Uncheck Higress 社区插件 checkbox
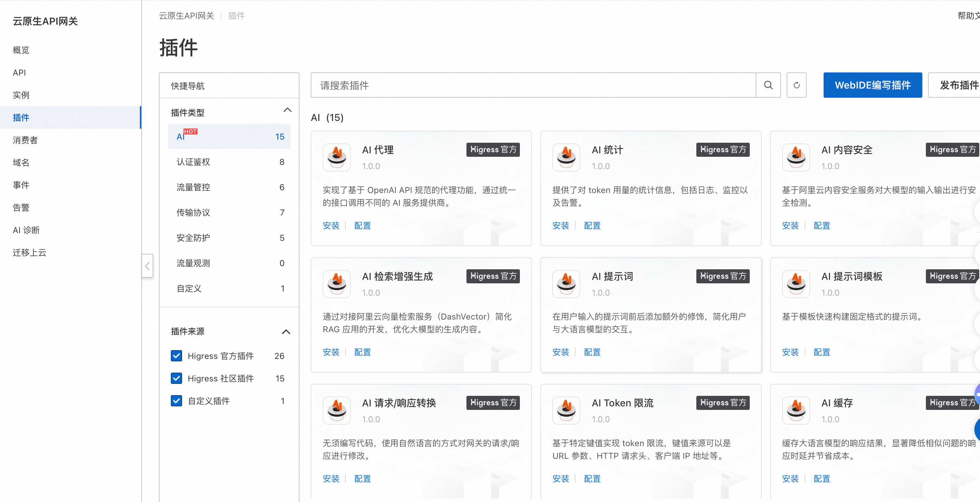This screenshot has height=502, width=980. click(176, 378)
